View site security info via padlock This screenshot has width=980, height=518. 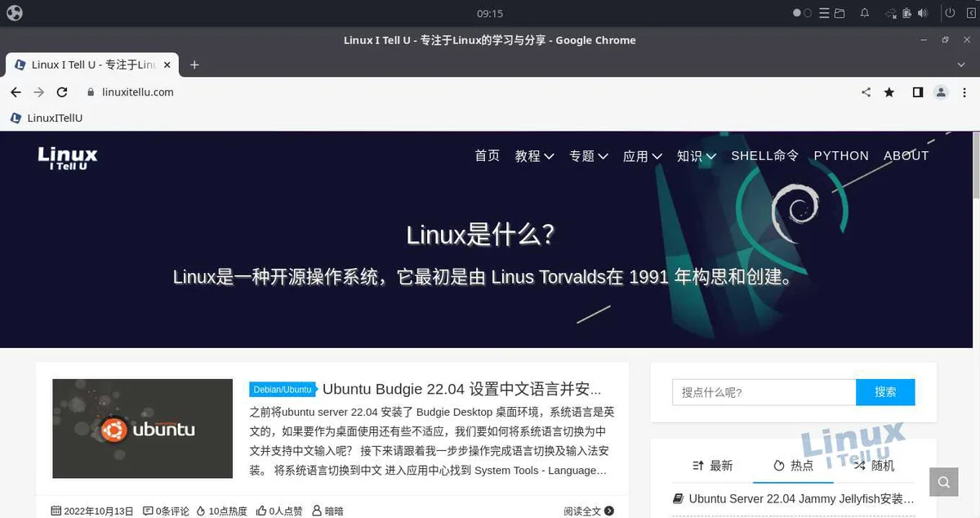tap(91, 92)
